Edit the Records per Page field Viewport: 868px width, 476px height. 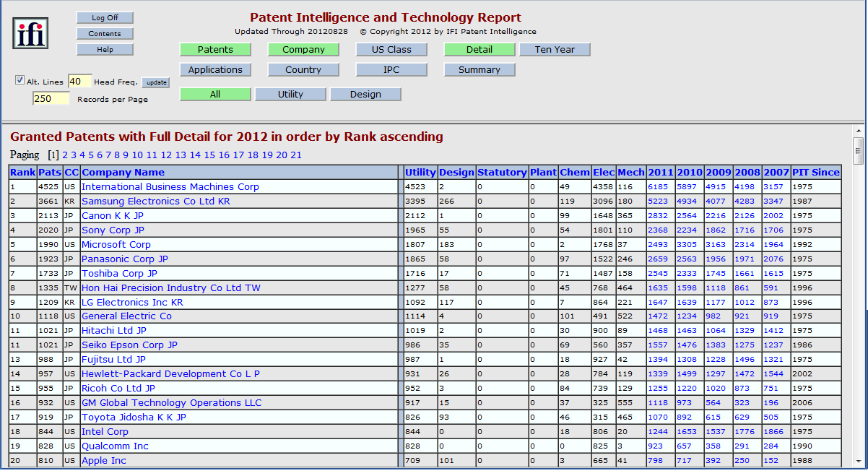coord(51,99)
